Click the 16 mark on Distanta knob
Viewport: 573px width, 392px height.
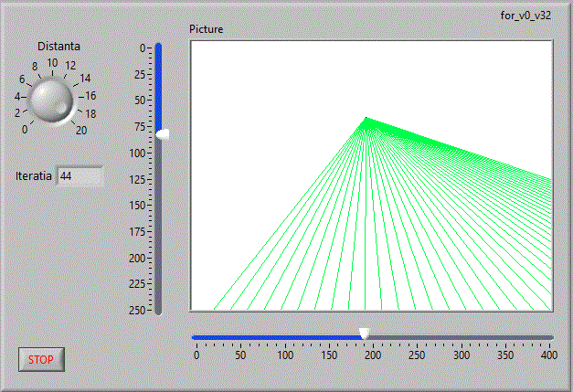[90, 95]
